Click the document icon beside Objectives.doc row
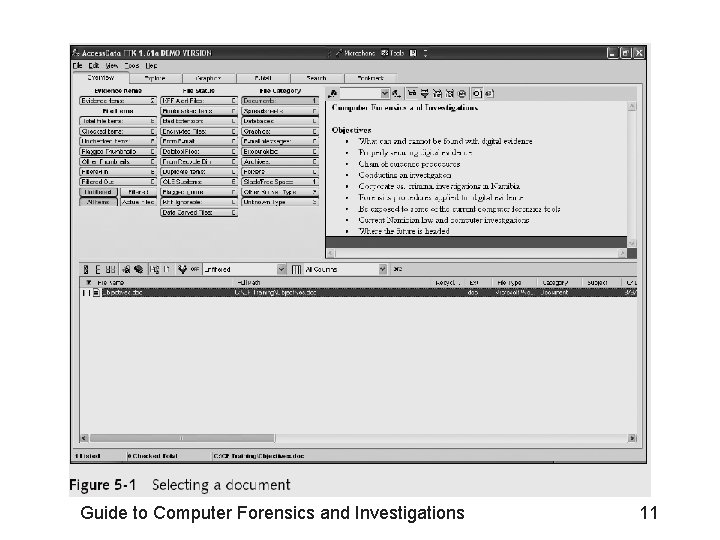720x540 pixels. pos(96,292)
